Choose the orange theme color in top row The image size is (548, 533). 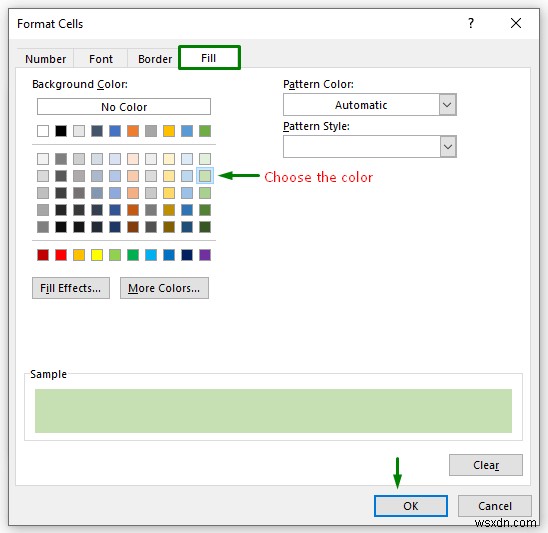click(133, 131)
